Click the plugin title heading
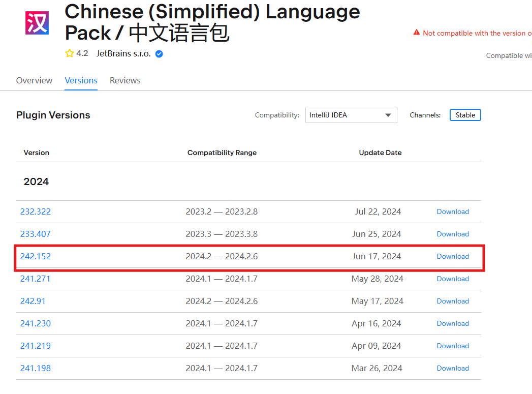Image resolution: width=532 pixels, height=394 pixels. pyautogui.click(x=212, y=22)
